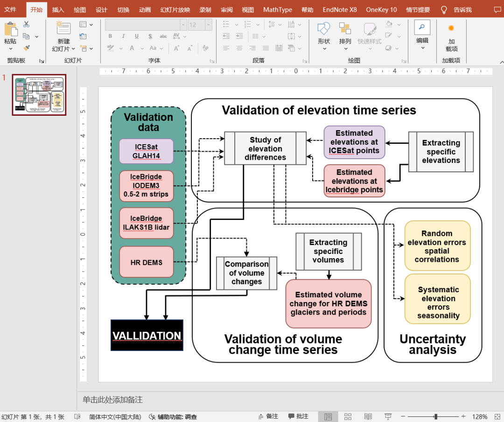The height and width of the screenshot is (422, 504).
Task: Click the Arrange icon
Action: [x=345, y=28]
